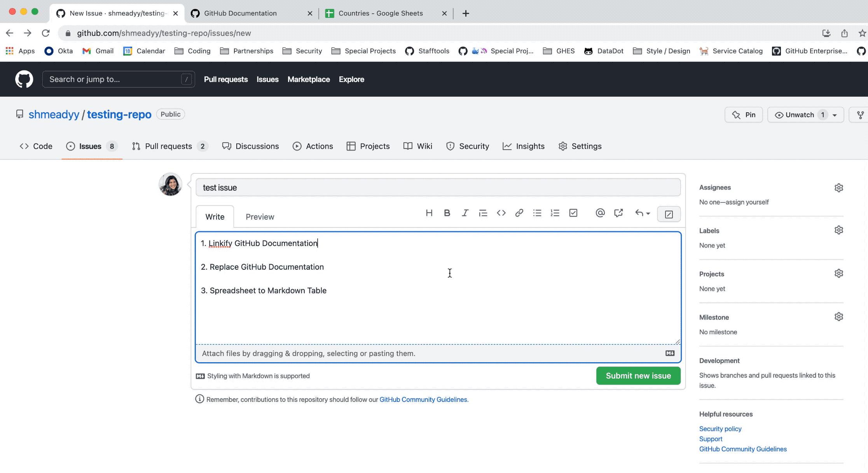Click the insert link icon
The width and height of the screenshot is (868, 473).
(x=519, y=213)
